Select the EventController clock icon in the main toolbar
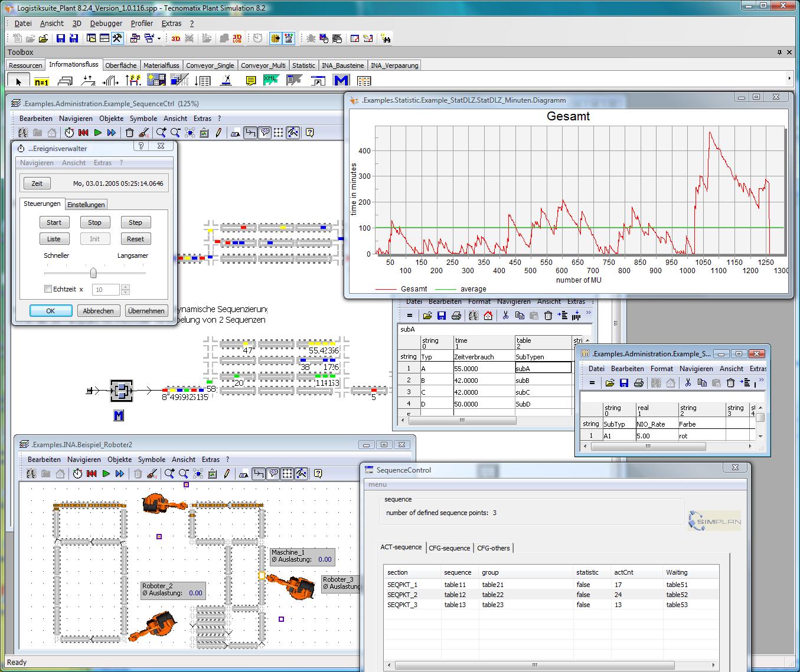800x672 pixels. (x=257, y=38)
